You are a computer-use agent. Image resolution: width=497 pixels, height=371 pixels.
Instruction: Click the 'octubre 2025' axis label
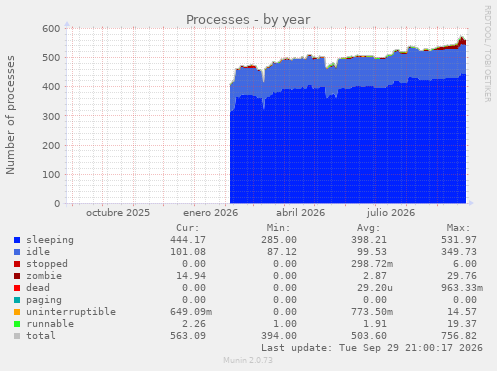[118, 213]
